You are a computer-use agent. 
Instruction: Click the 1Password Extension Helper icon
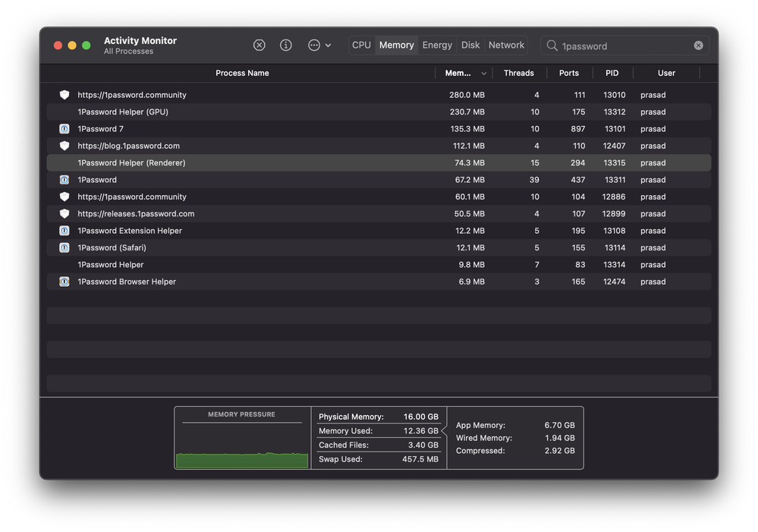click(x=64, y=231)
